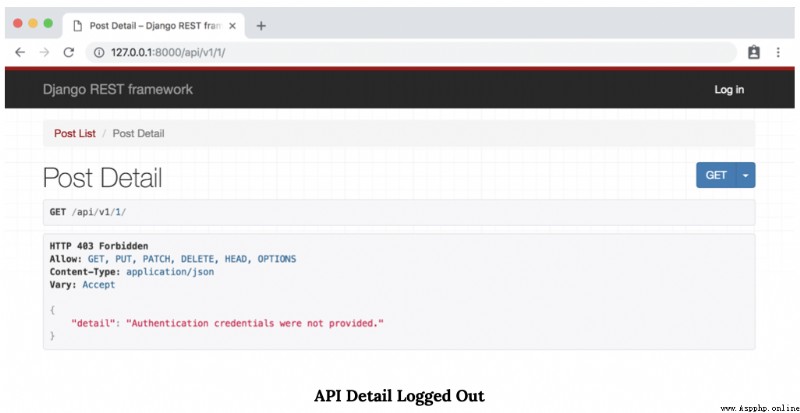Open the profile icon in the browser toolbar
This screenshot has width=800, height=413.
pyautogui.click(x=754, y=52)
